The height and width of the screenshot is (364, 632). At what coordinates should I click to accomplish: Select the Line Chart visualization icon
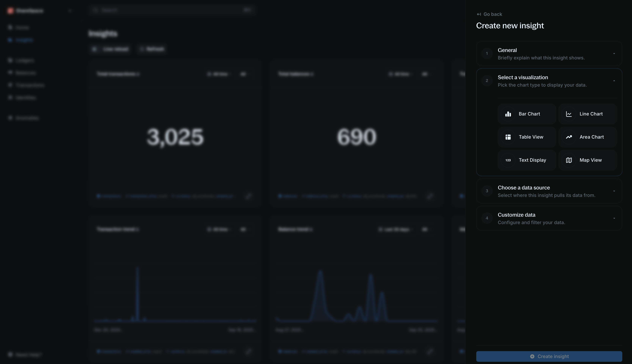pyautogui.click(x=569, y=114)
